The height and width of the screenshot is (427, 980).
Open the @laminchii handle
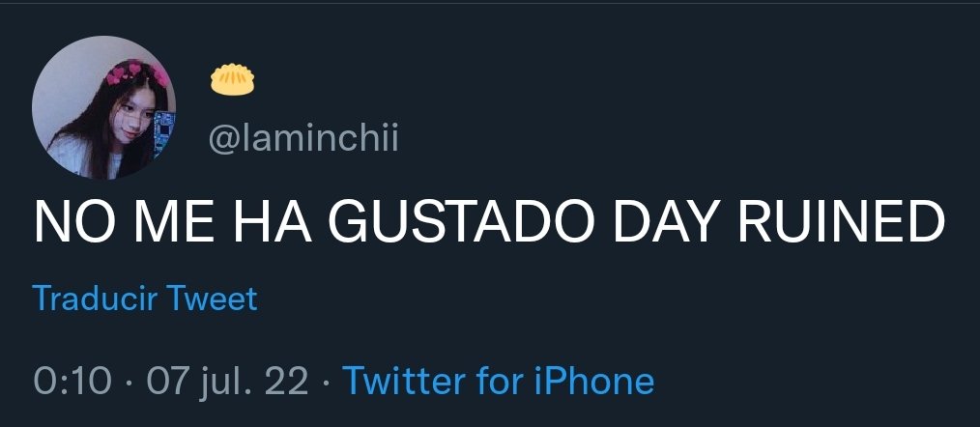(303, 139)
